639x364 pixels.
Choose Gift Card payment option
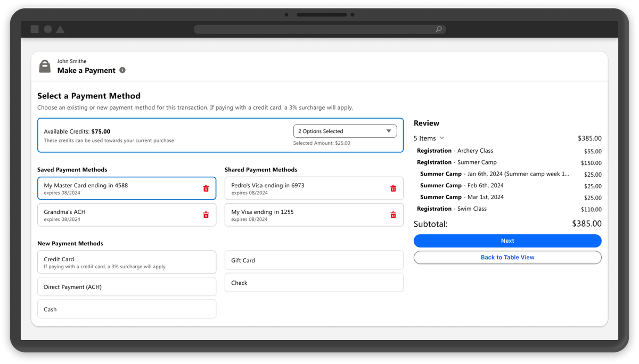coord(314,260)
